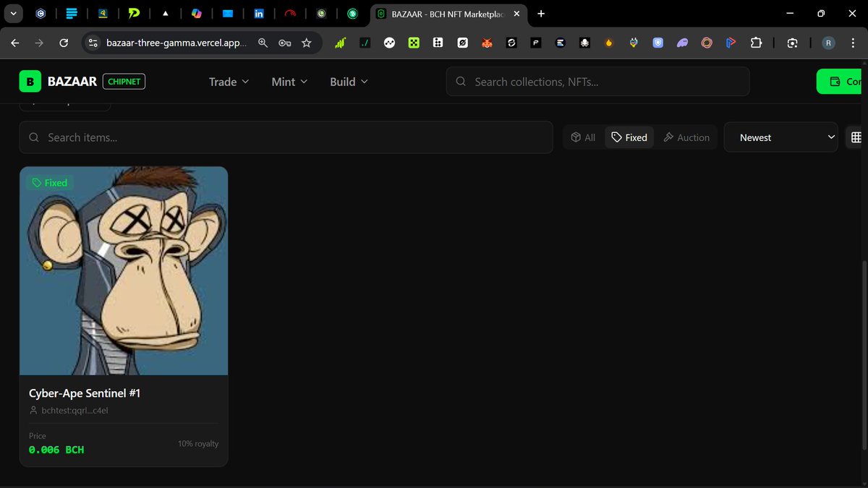Image resolution: width=868 pixels, height=488 pixels.
Task: Click the 0.006 BCH price
Action: coord(56,450)
